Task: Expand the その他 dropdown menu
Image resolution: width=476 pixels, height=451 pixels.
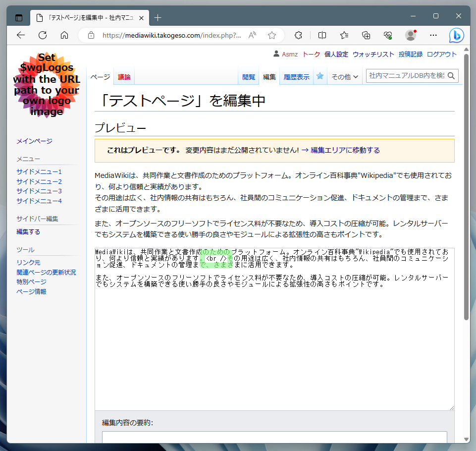Action: 345,77
